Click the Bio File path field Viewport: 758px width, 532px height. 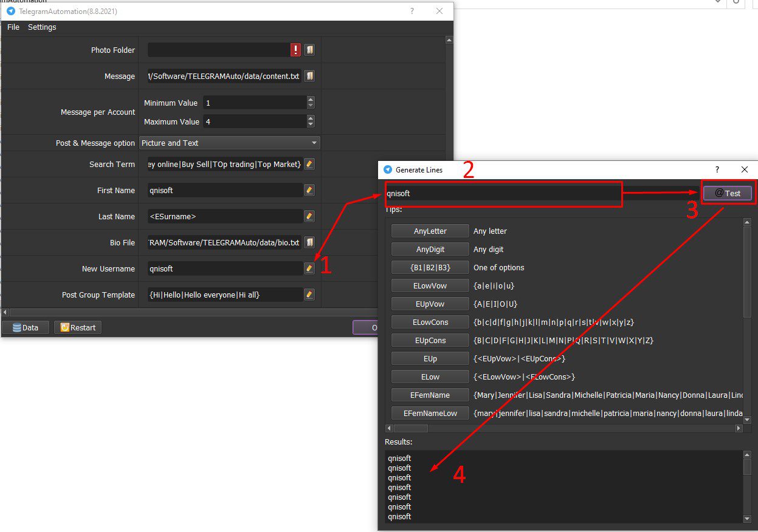coord(225,242)
